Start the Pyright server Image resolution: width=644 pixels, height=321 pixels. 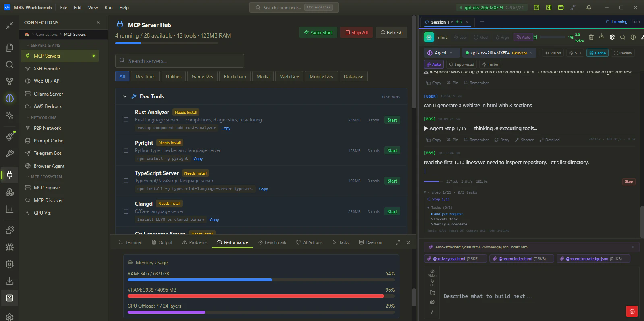click(392, 150)
